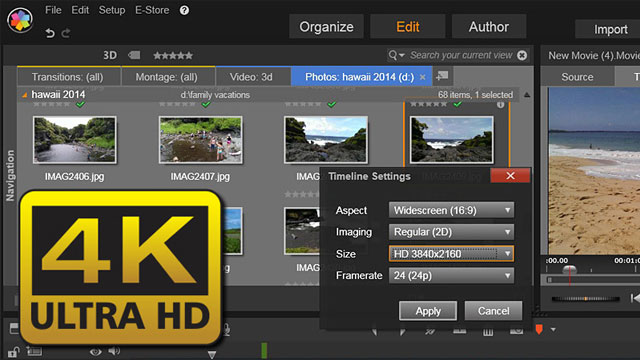The width and height of the screenshot is (640, 360).
Task: Click the preview scrubber handle
Action: [569, 269]
